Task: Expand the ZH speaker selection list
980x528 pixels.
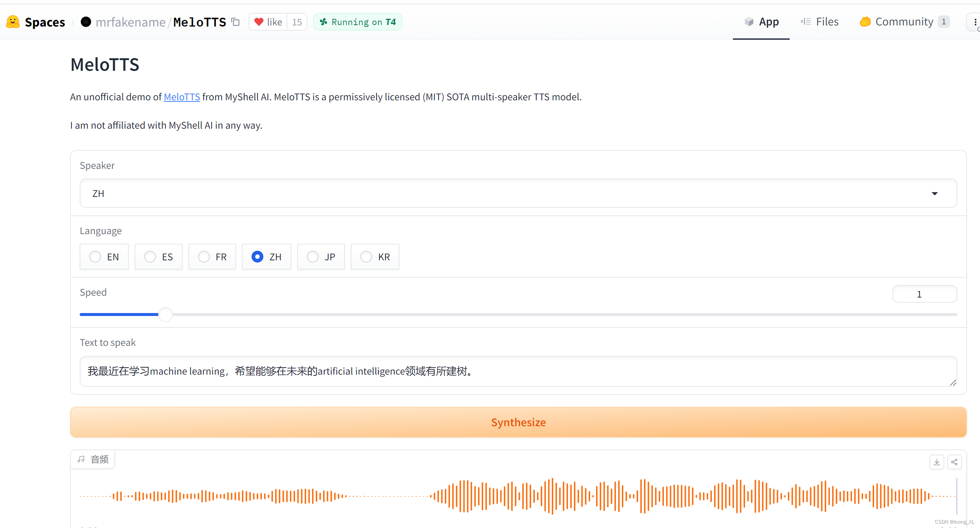Action: [x=935, y=193]
